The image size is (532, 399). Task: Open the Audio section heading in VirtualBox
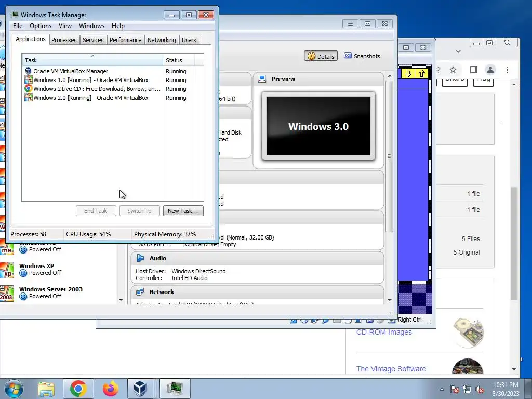(x=158, y=258)
